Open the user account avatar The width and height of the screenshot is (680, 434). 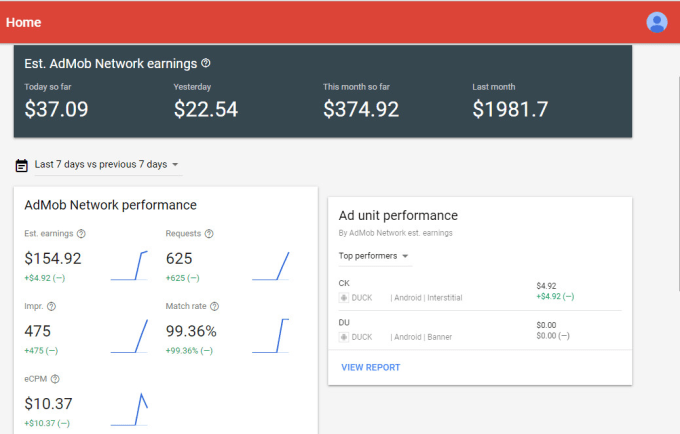tap(657, 22)
